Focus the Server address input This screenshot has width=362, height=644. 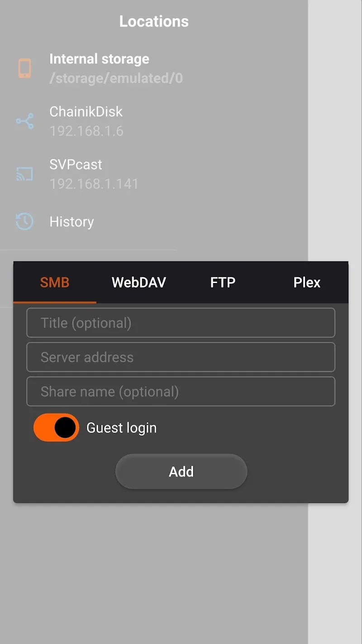[x=181, y=357]
